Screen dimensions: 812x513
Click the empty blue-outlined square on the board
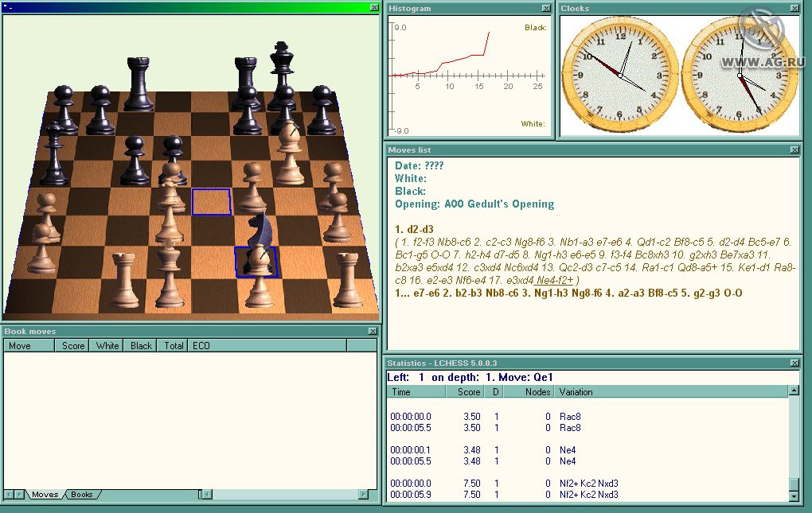pos(211,202)
